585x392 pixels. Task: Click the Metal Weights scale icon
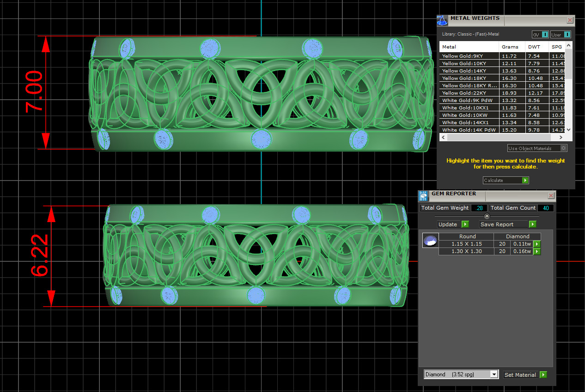click(x=442, y=20)
